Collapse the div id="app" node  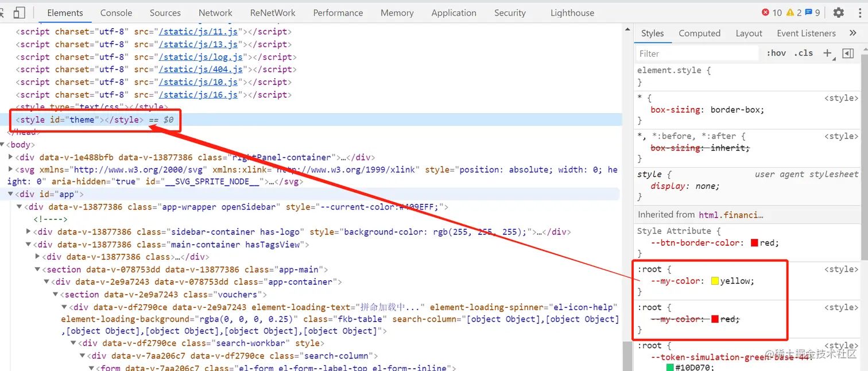11,194
